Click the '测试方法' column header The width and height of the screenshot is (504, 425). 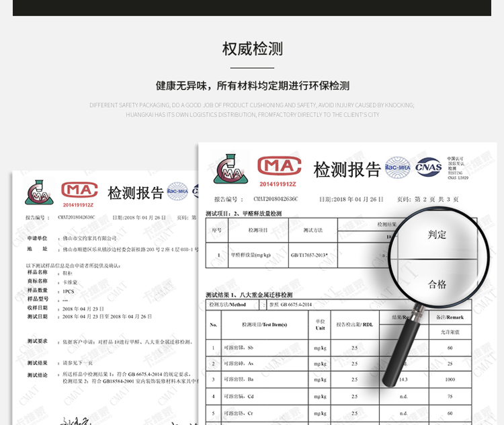point(312,230)
